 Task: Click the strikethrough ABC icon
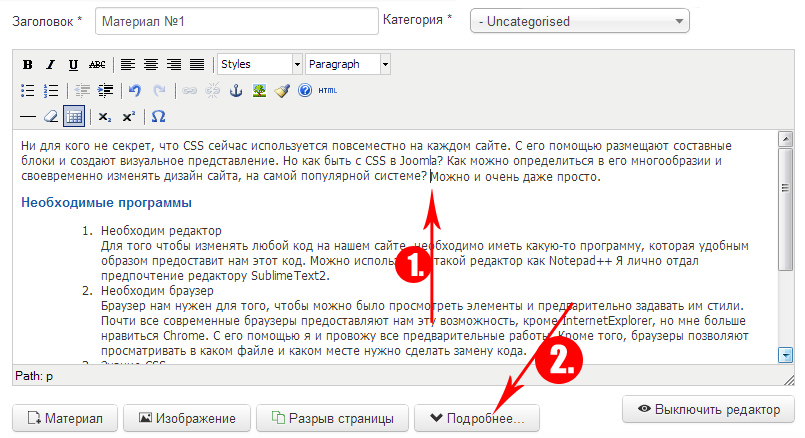97,65
